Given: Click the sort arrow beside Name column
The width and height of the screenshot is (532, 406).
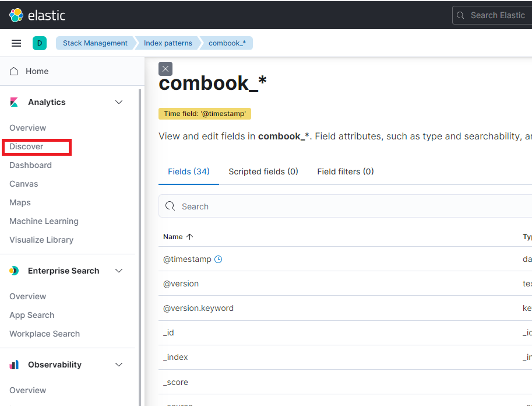Looking at the screenshot, I should [189, 237].
